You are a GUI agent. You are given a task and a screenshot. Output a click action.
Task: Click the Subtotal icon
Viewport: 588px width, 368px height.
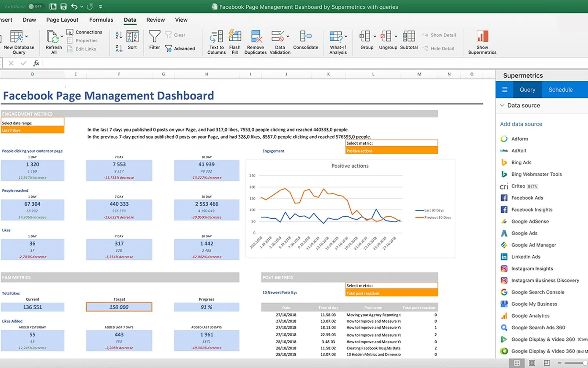tap(409, 36)
